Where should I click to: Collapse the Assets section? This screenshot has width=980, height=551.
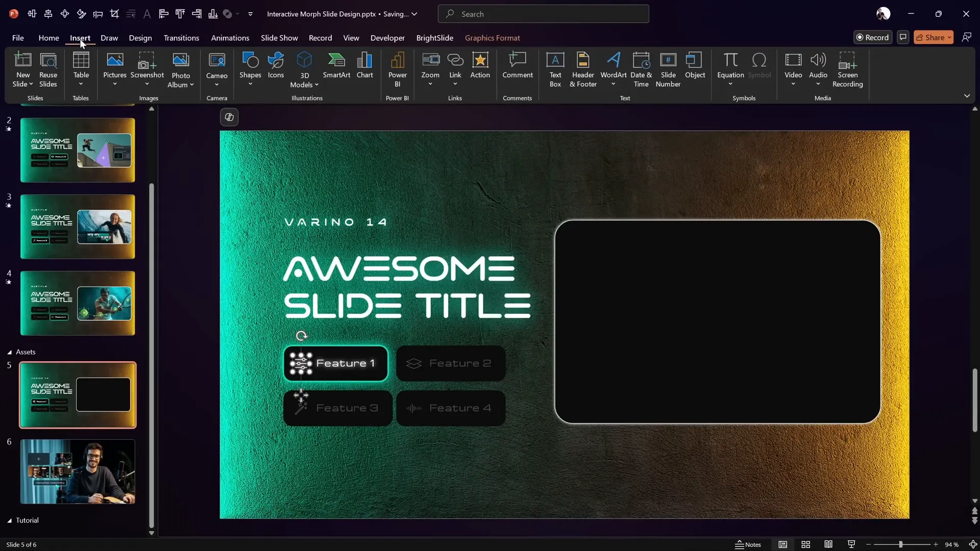pyautogui.click(x=9, y=352)
